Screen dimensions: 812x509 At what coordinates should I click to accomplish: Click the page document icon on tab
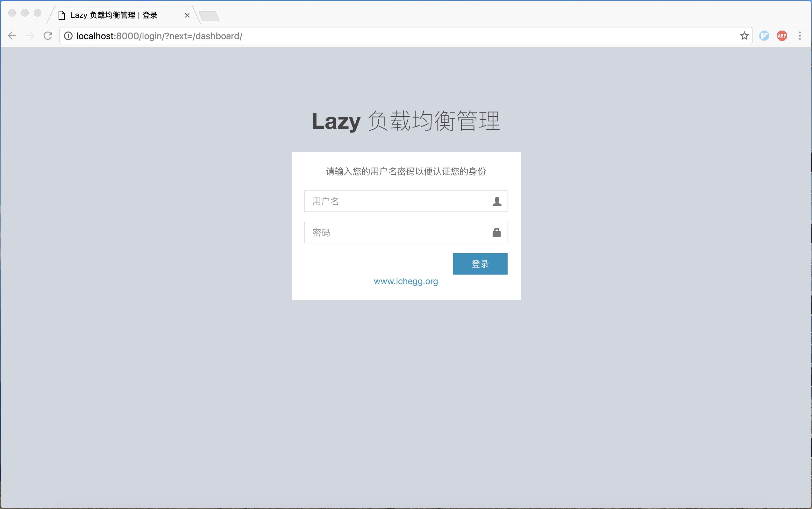[61, 16]
